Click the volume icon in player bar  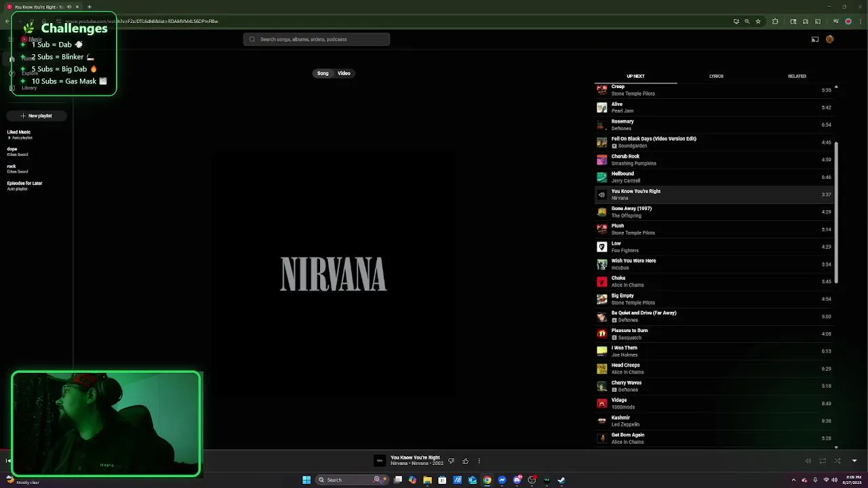click(808, 461)
